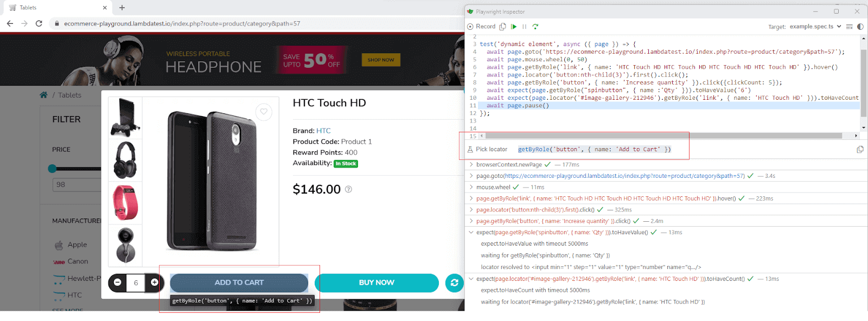Viewport: 868px width, 321px height.
Task: Reload the Tablets page
Action: [x=39, y=23]
